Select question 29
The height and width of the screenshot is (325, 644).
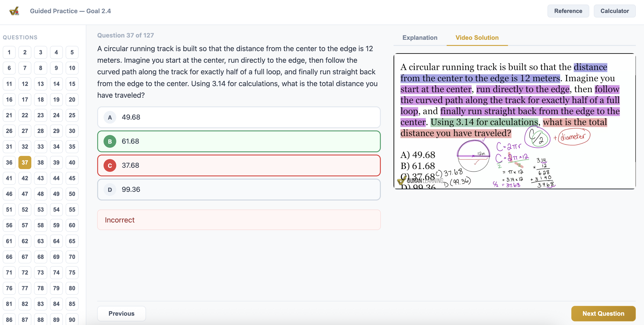click(56, 131)
